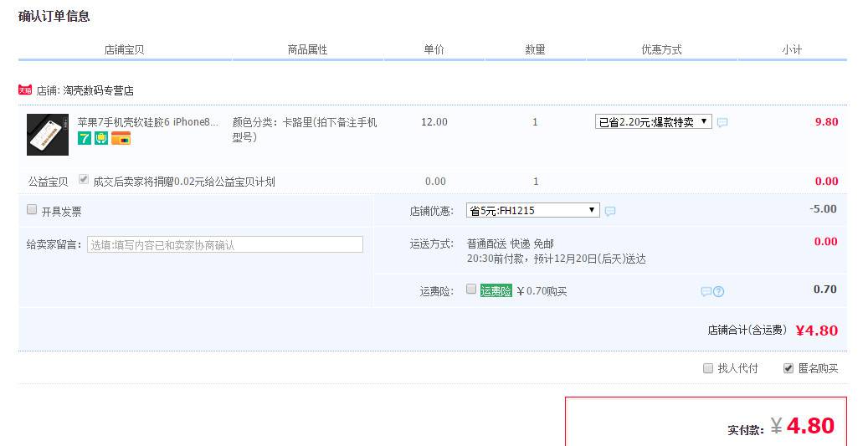
Task: Click the 普通配送 快递 免邮 shipping text
Action: [511, 244]
